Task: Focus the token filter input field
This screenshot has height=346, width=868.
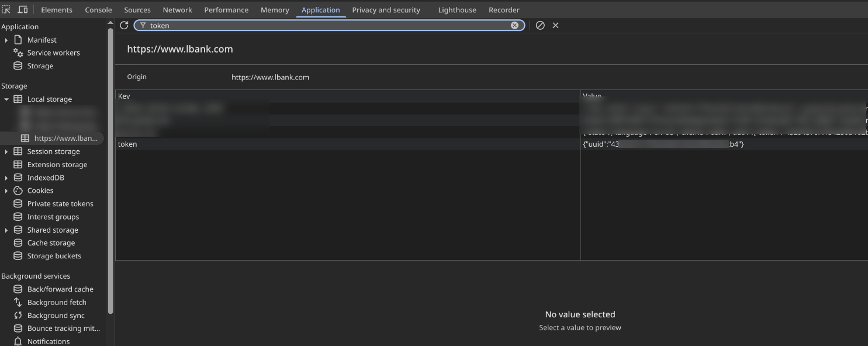Action: coord(328,25)
